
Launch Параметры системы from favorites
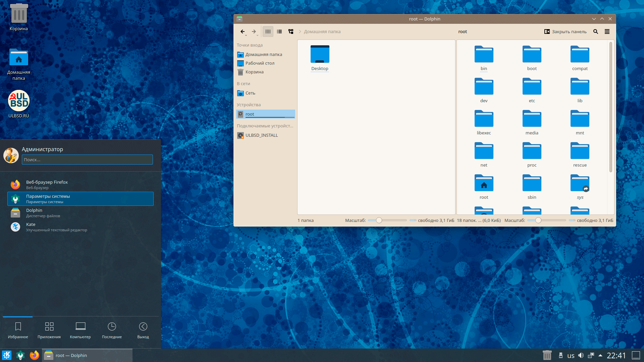pyautogui.click(x=80, y=199)
